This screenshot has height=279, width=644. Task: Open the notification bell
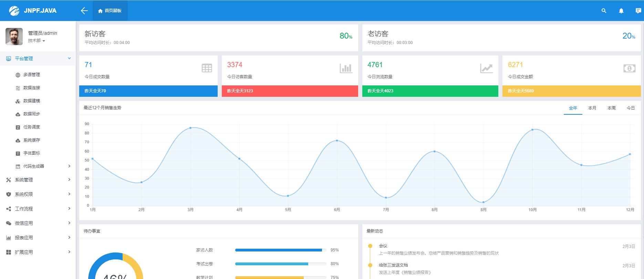coord(621,11)
